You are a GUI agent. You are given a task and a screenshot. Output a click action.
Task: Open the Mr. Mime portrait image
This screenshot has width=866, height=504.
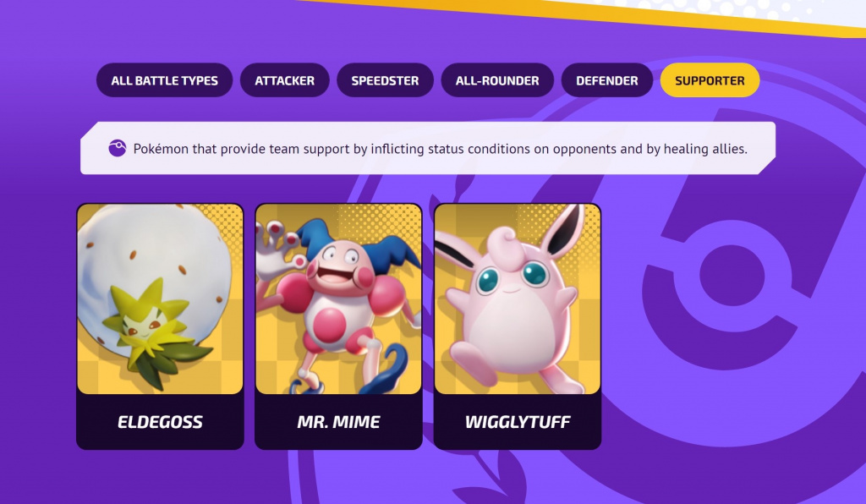pos(338,299)
